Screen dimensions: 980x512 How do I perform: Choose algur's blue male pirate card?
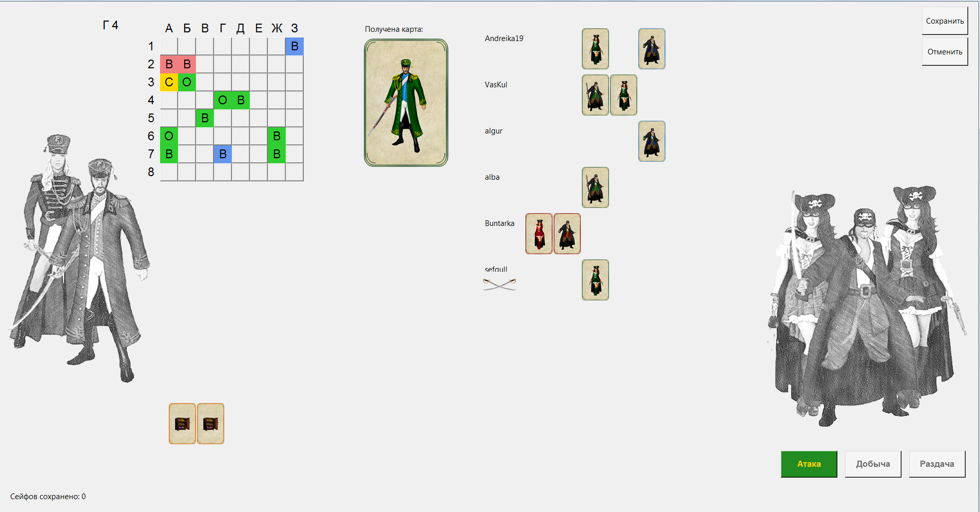[x=652, y=141]
